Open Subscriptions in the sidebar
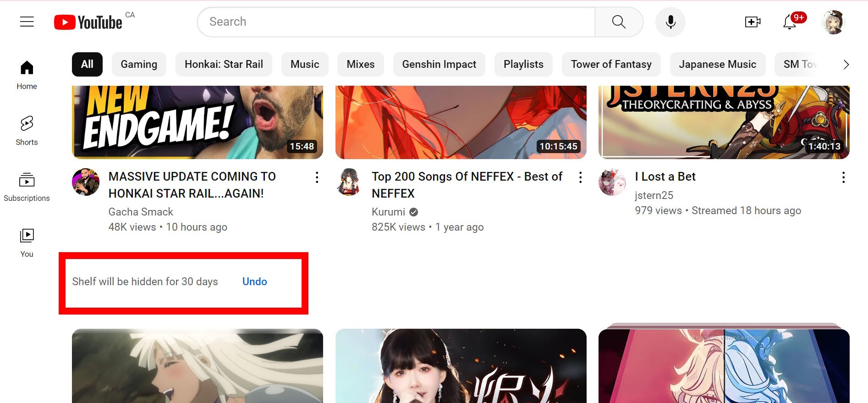Screen dimensions: 868x403 [27, 187]
